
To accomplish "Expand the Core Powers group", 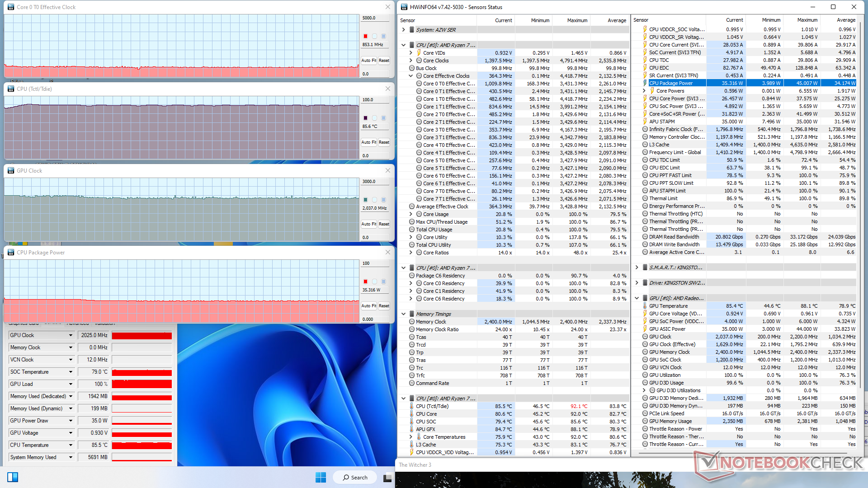I will (644, 91).
